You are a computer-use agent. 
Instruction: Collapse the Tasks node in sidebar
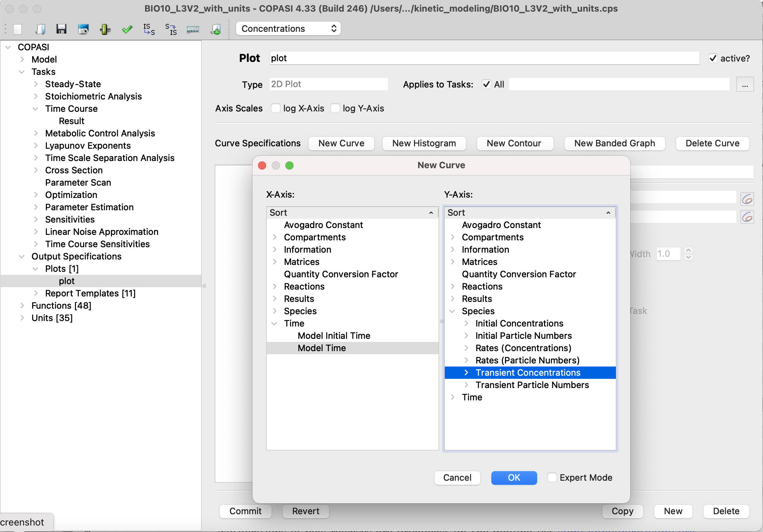[22, 72]
